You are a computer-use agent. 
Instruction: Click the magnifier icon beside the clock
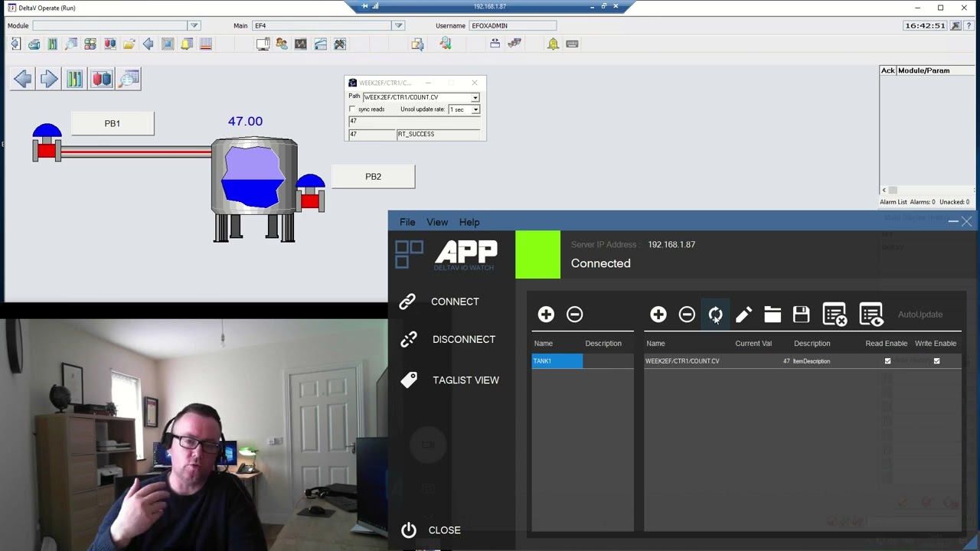pos(955,26)
